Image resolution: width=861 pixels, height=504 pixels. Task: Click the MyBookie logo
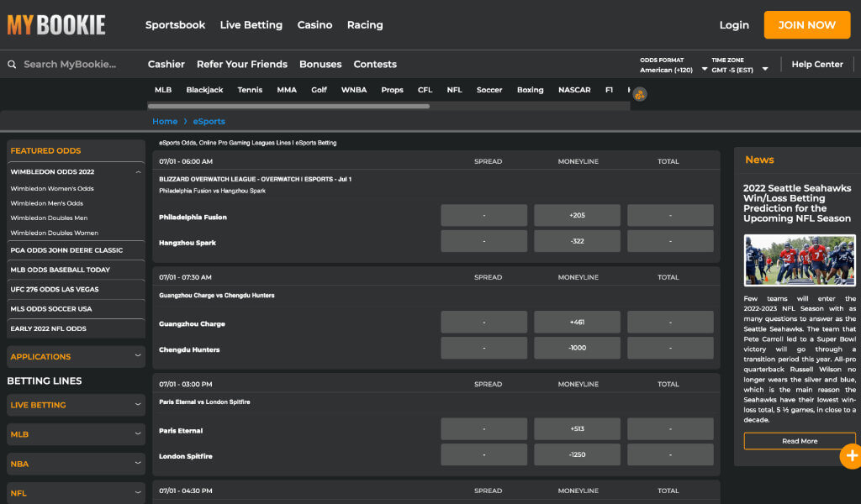tap(56, 25)
